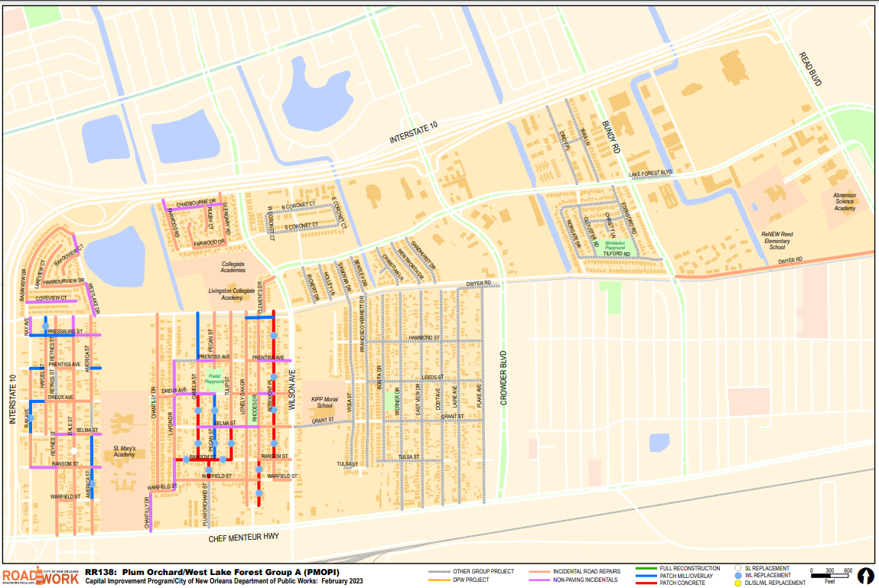Screen dimensions: 879x588
Task: Click the Collegiate Academies label
Action: (x=233, y=267)
